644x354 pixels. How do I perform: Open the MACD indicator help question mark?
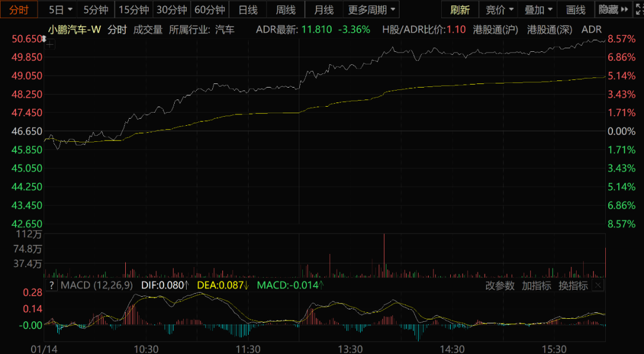(x=51, y=285)
